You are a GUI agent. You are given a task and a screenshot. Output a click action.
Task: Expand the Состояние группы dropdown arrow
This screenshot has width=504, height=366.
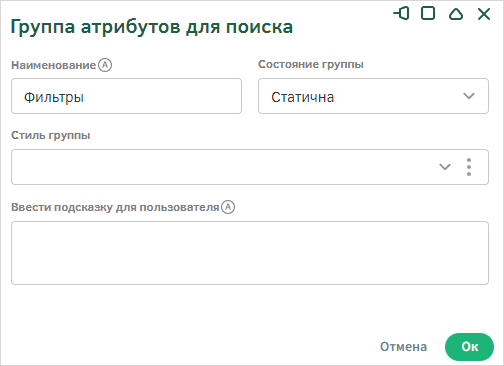469,96
